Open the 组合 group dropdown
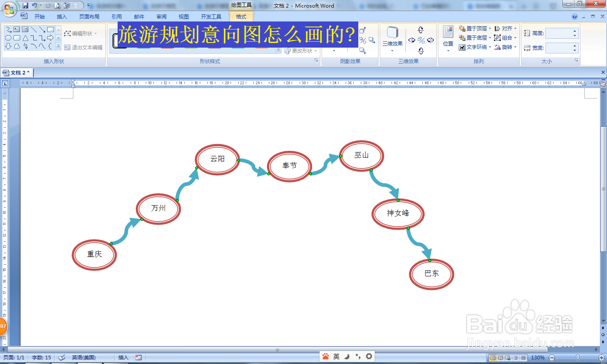 point(505,38)
